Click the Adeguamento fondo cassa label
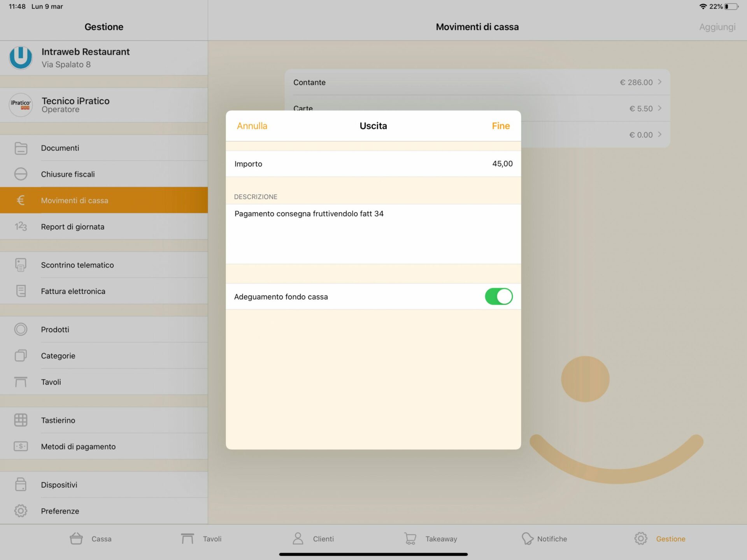The image size is (747, 560). (281, 297)
